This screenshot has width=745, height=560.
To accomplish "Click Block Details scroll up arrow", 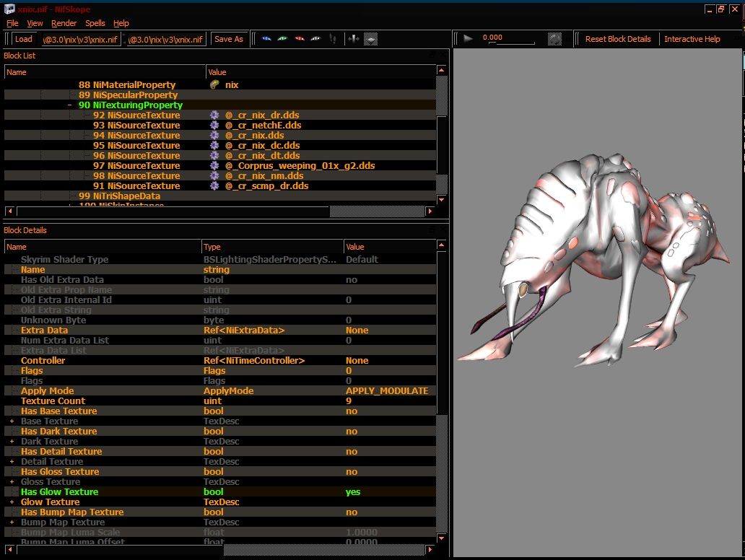I will click(441, 245).
